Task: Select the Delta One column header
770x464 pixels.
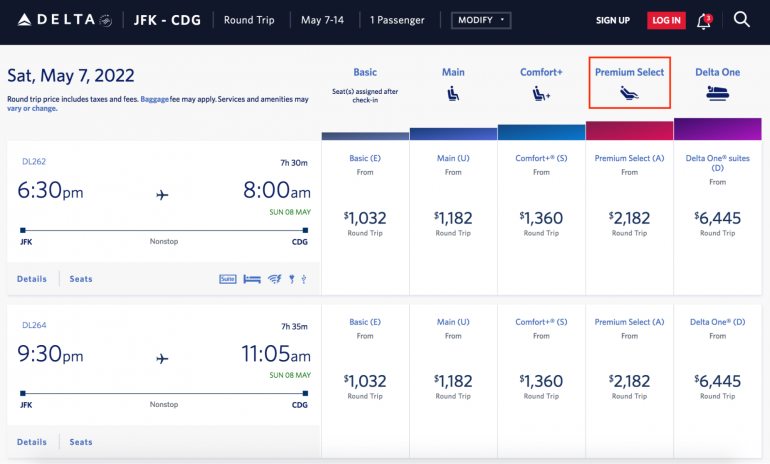Action: (x=717, y=72)
